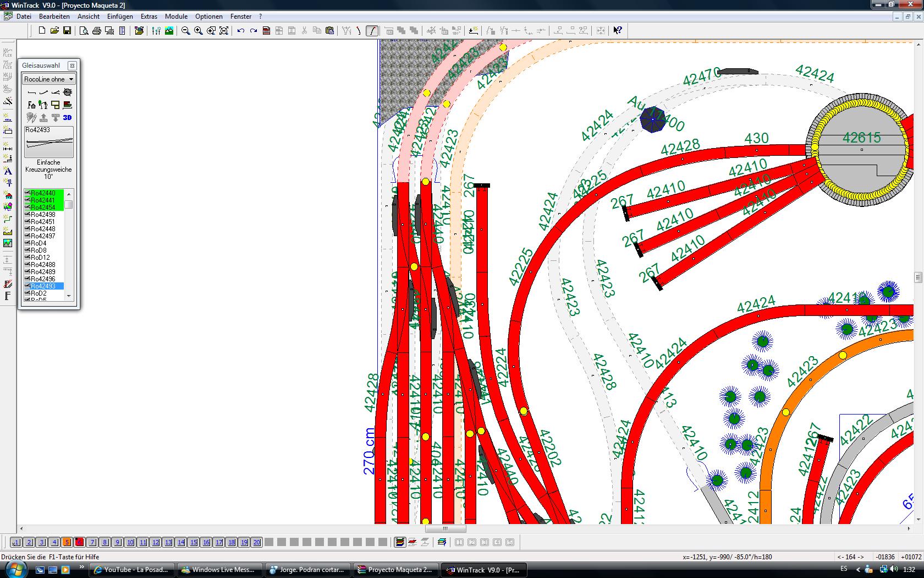
Task: Click the save file icon
Action: click(67, 31)
